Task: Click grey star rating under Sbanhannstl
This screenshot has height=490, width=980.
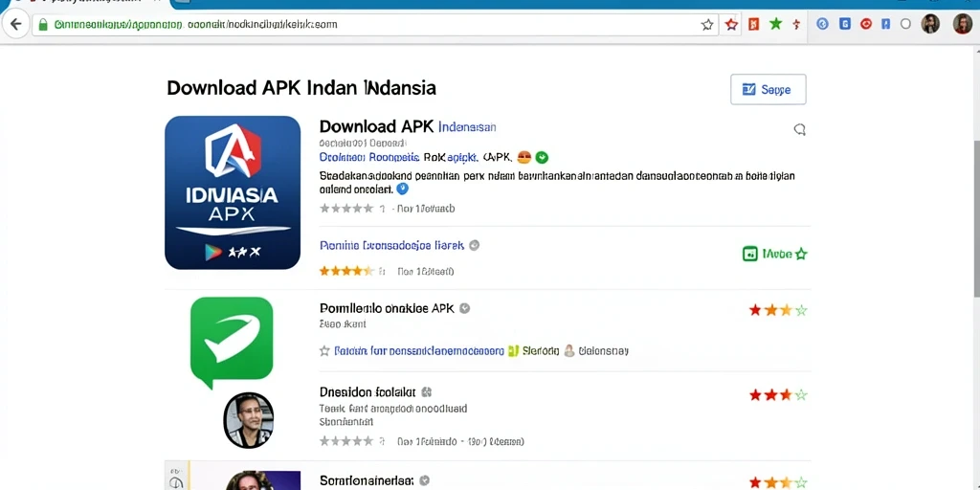Action: (346, 441)
